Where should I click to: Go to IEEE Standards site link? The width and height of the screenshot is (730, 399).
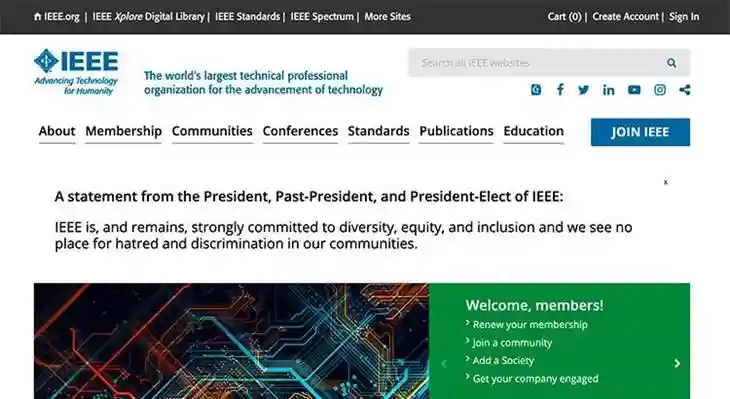247,17
